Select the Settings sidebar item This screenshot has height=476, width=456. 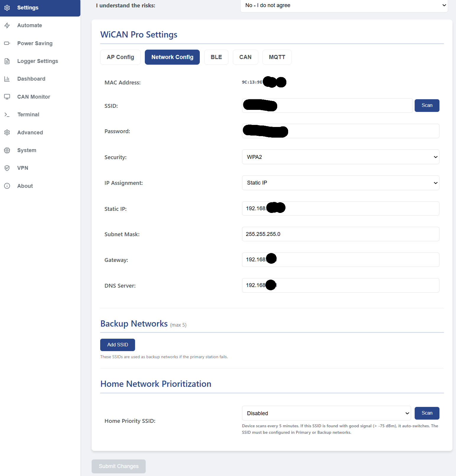(x=40, y=8)
